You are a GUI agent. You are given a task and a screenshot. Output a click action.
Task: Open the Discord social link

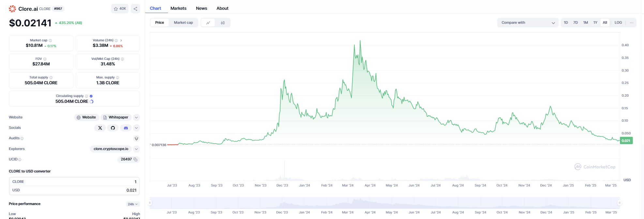click(126, 128)
